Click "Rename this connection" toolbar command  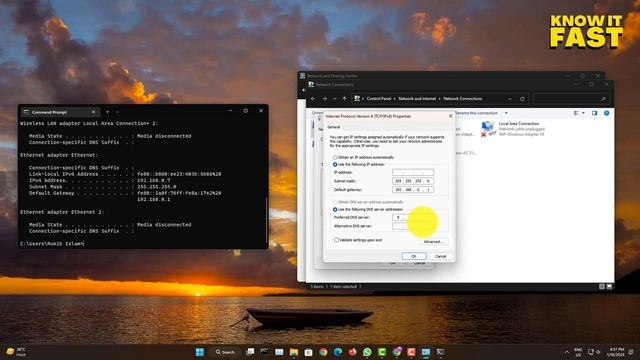click(476, 113)
